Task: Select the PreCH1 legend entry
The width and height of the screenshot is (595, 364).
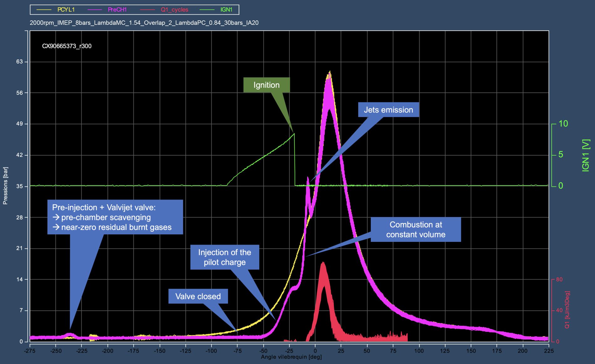Action: click(117, 10)
